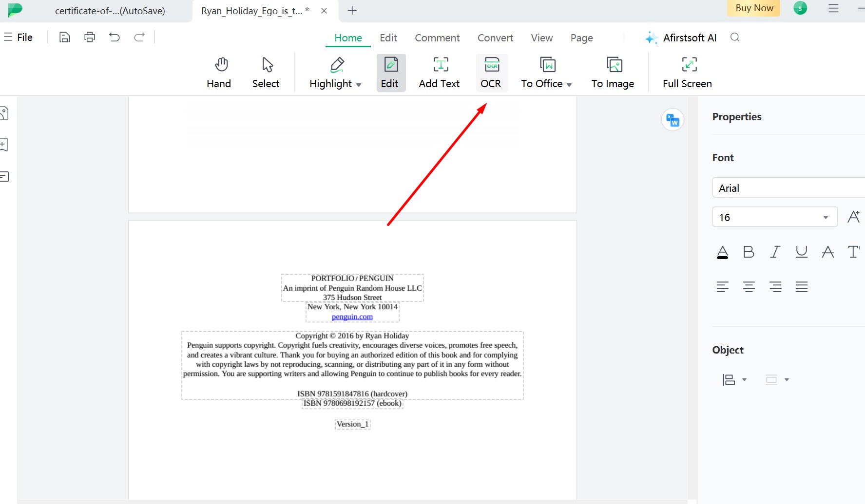This screenshot has height=504, width=865.
Task: Switch to the certificate-of document tab
Action: [x=110, y=11]
